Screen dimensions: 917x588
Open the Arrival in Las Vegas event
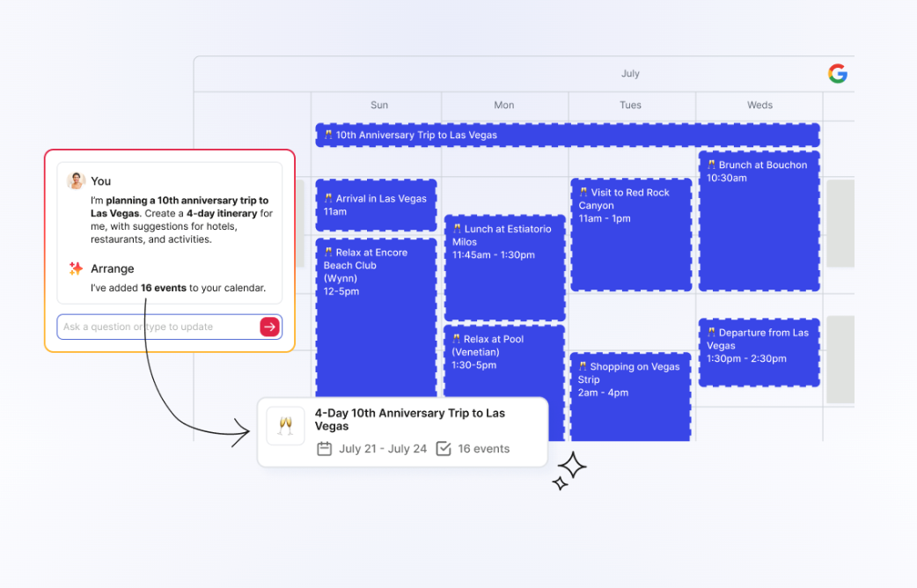(x=376, y=205)
